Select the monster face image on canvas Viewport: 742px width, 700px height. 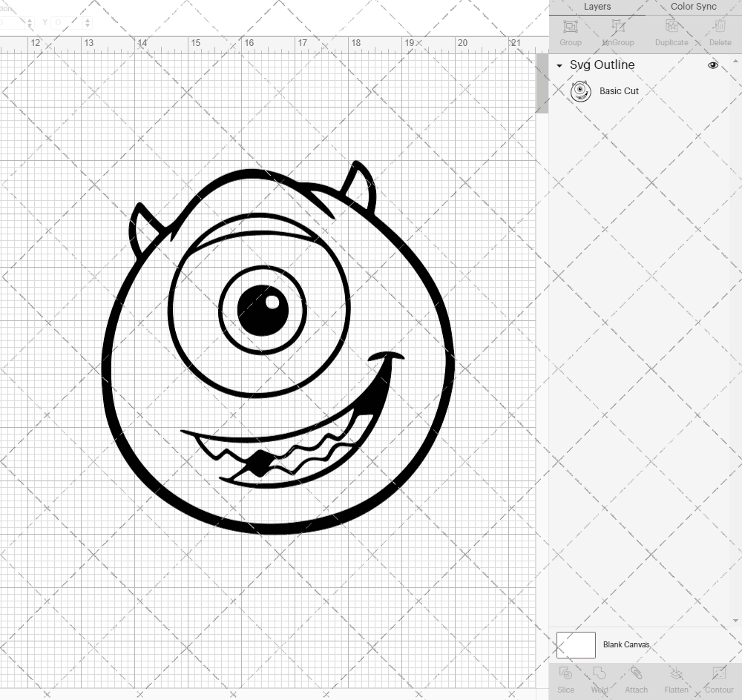tap(278, 348)
